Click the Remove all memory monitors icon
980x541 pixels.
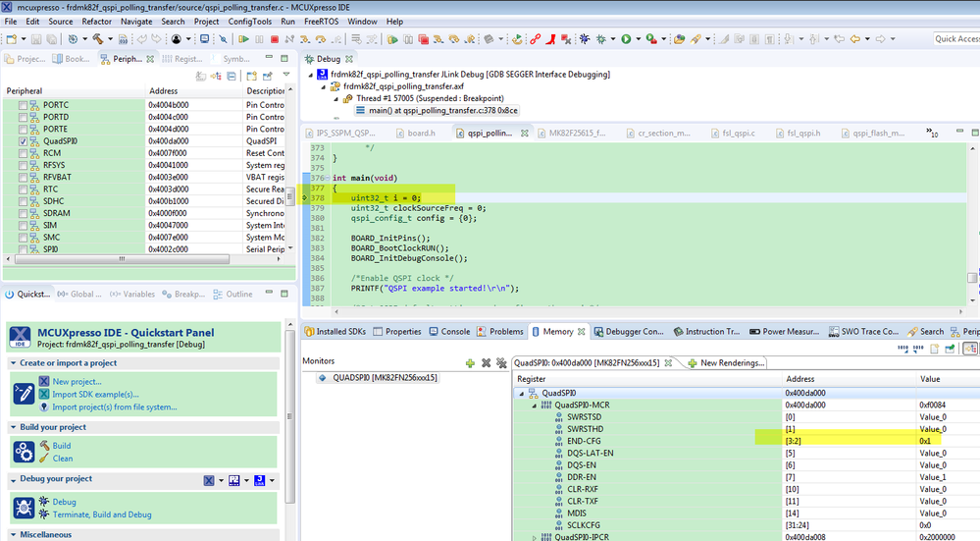pyautogui.click(x=501, y=362)
